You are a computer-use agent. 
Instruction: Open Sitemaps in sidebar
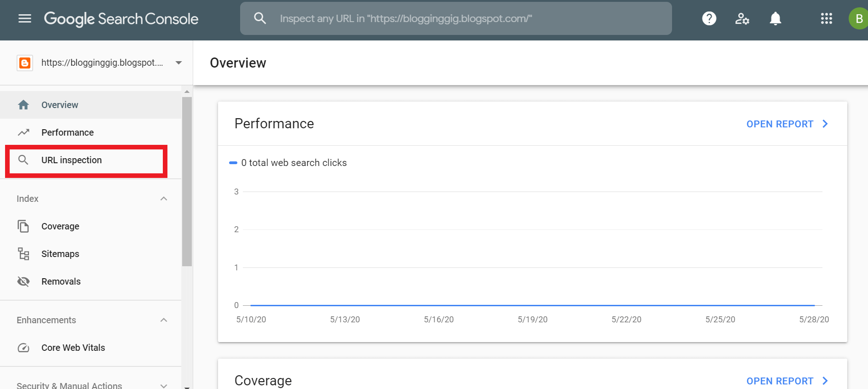coord(91,254)
